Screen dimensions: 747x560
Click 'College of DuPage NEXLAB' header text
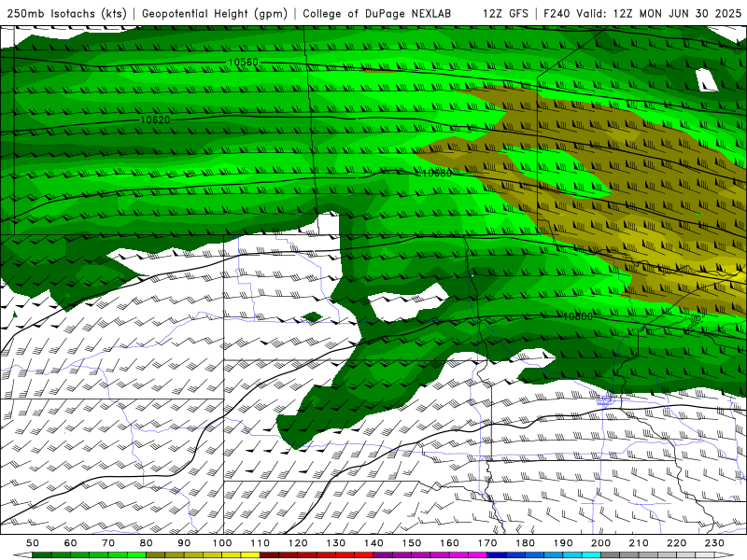377,13
